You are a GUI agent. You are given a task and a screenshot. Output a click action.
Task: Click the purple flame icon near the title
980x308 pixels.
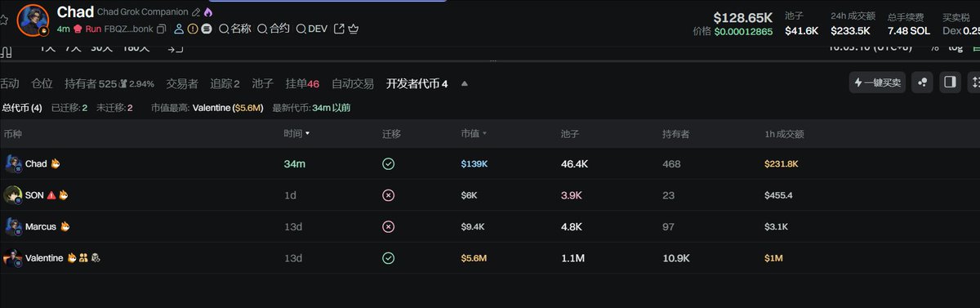coord(208,12)
